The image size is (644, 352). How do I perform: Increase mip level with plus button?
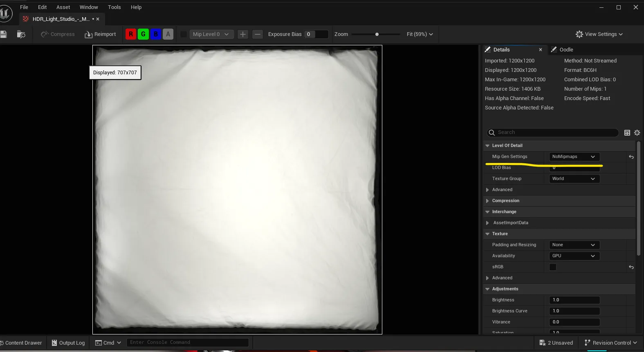[243, 34]
